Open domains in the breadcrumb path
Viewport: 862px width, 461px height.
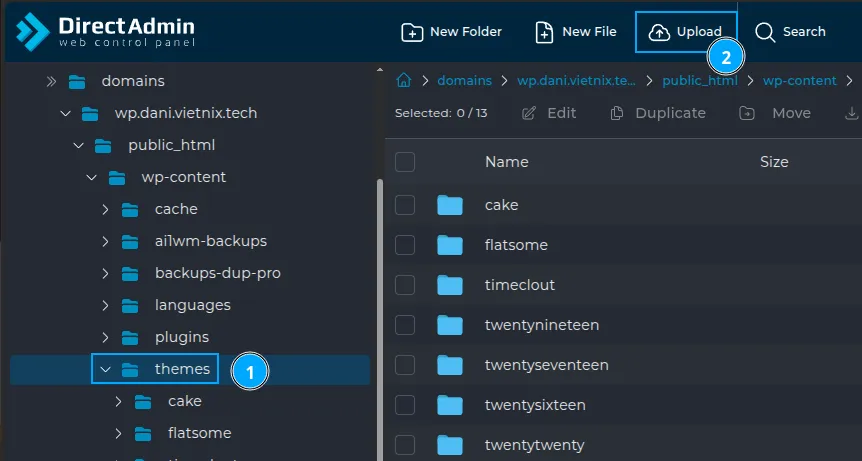pyautogui.click(x=465, y=81)
